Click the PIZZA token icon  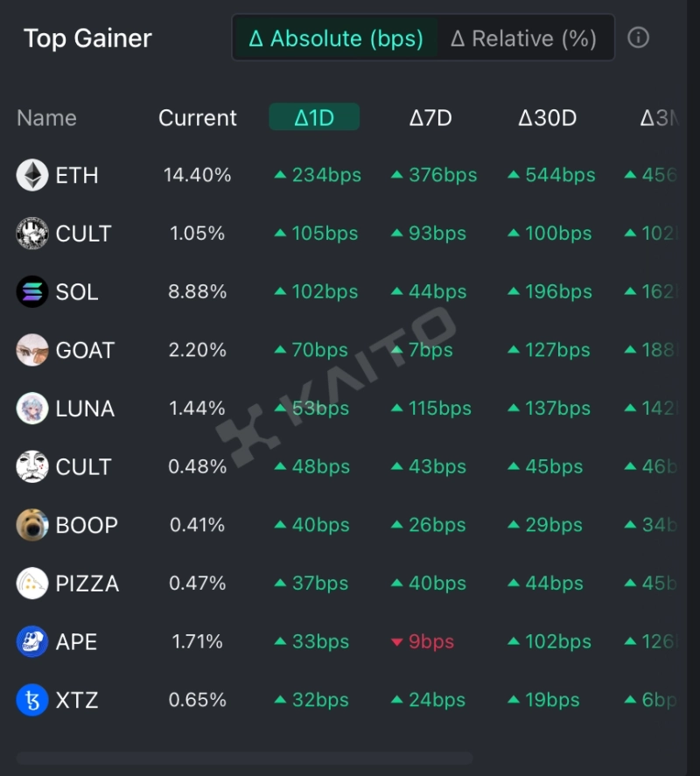pos(32,584)
